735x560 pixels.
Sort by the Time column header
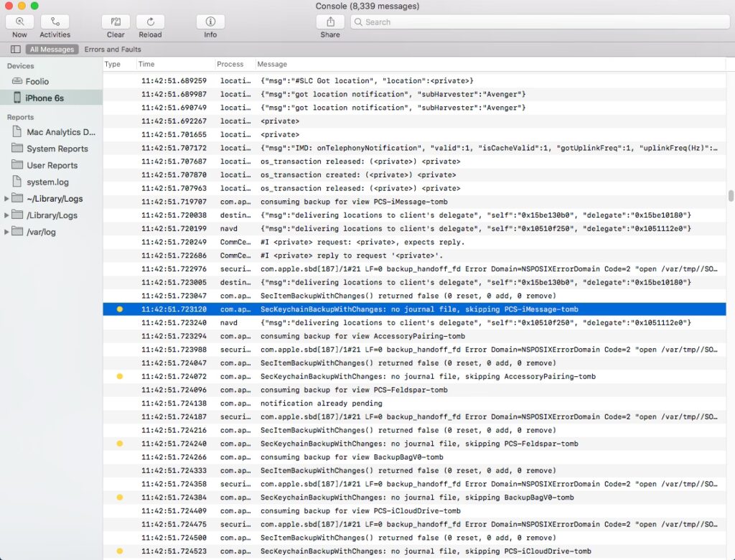[146, 64]
